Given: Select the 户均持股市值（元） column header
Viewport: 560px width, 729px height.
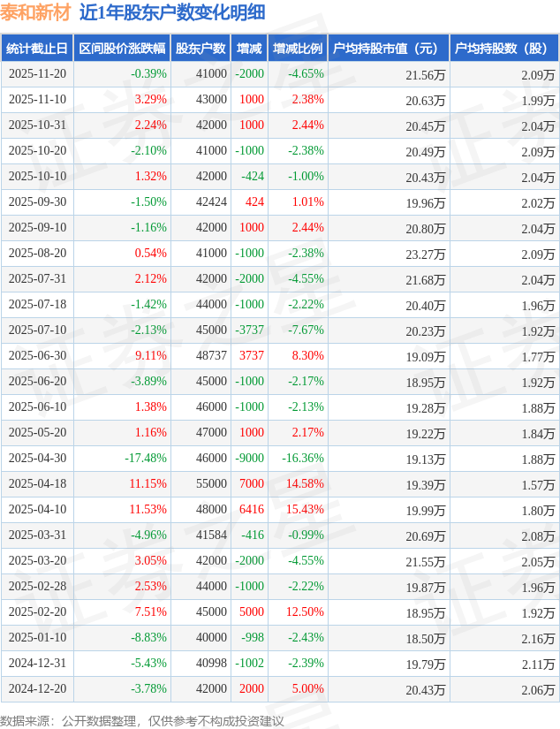Looking at the screenshot, I should click(x=388, y=49).
